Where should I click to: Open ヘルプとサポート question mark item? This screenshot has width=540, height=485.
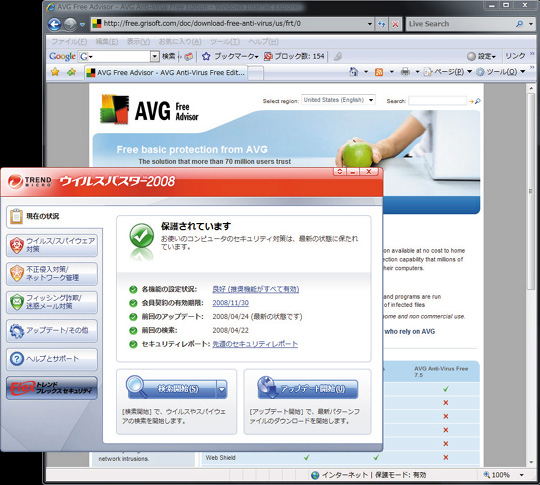click(52, 359)
